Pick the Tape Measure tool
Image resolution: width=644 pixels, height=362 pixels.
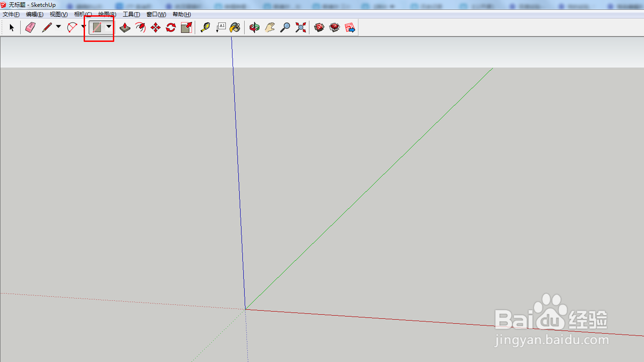205,28
